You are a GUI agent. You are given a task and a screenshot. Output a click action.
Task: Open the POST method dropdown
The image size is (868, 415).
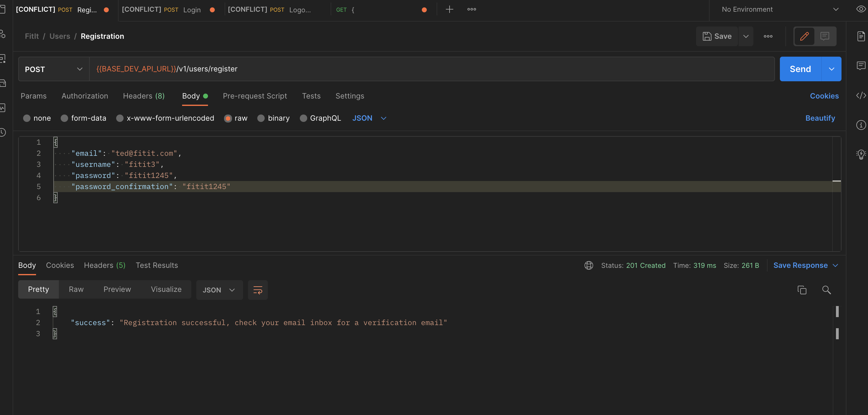[x=53, y=69]
